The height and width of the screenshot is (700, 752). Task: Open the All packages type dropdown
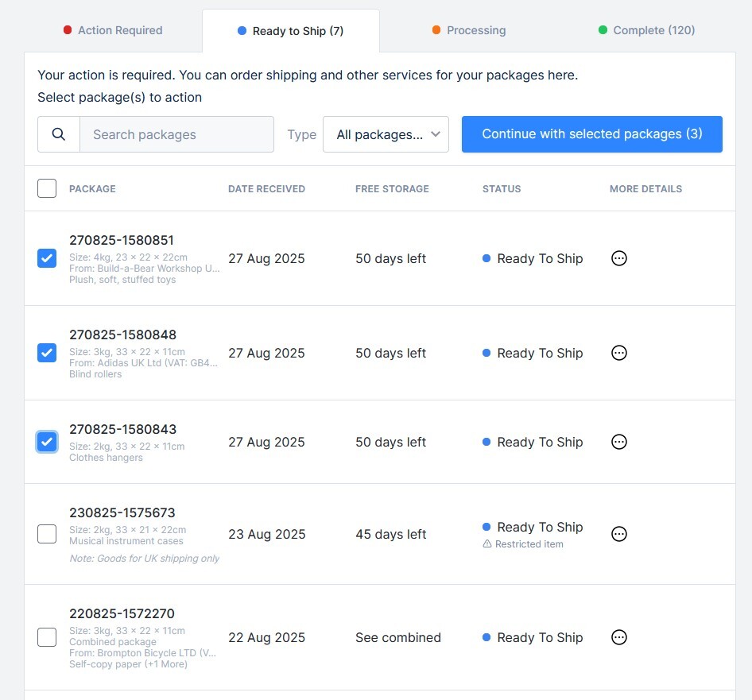tap(386, 134)
